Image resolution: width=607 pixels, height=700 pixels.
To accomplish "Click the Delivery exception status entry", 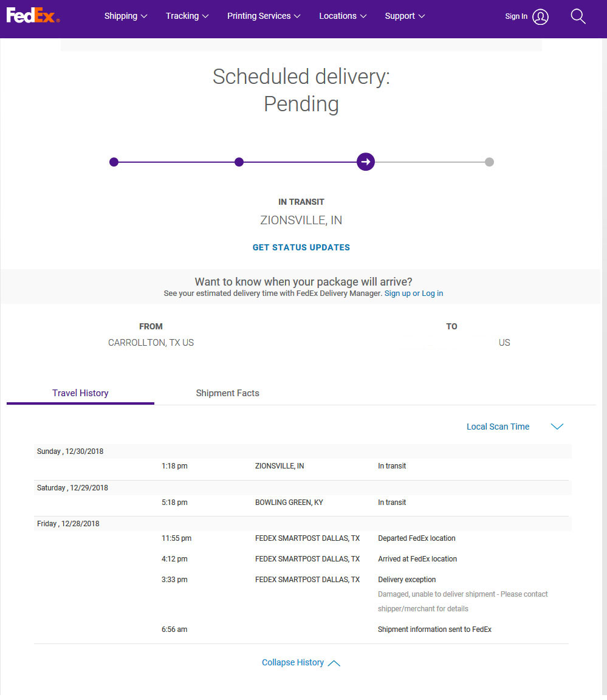I will click(406, 580).
